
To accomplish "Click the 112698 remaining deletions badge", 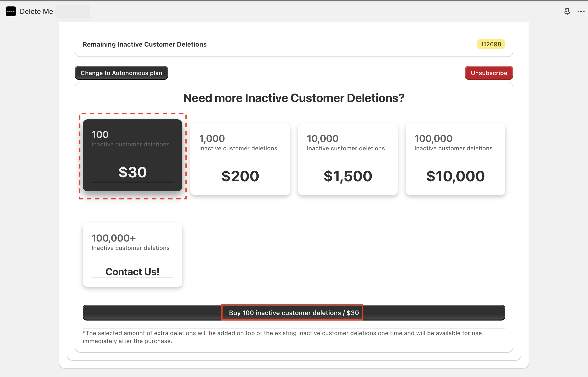I will [x=491, y=44].
